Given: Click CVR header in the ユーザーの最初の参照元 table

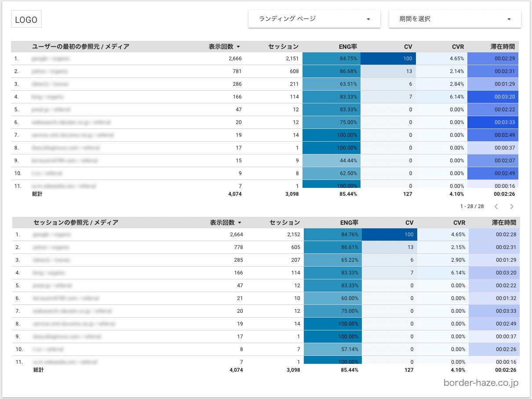Looking at the screenshot, I should [x=458, y=47].
